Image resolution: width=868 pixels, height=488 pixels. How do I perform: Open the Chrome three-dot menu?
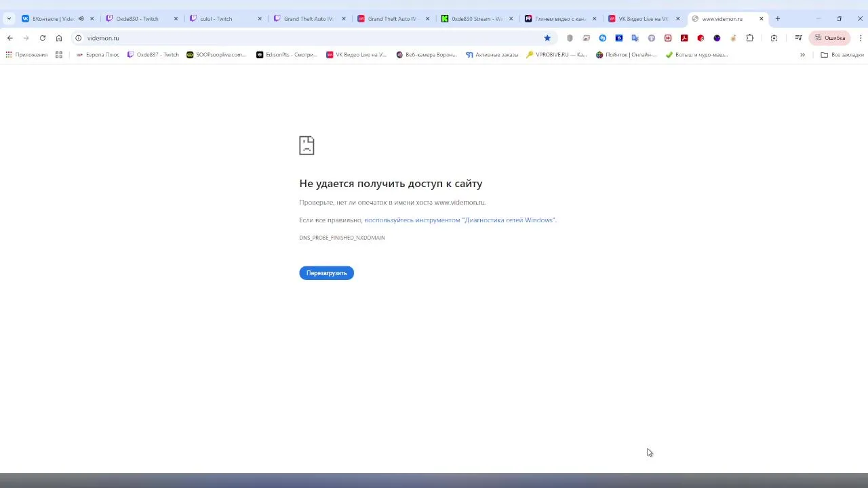click(861, 38)
